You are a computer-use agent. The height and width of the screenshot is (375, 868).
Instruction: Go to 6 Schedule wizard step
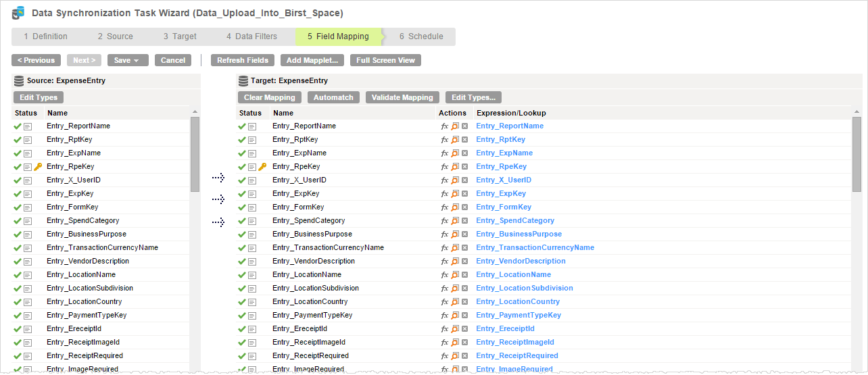tap(421, 36)
